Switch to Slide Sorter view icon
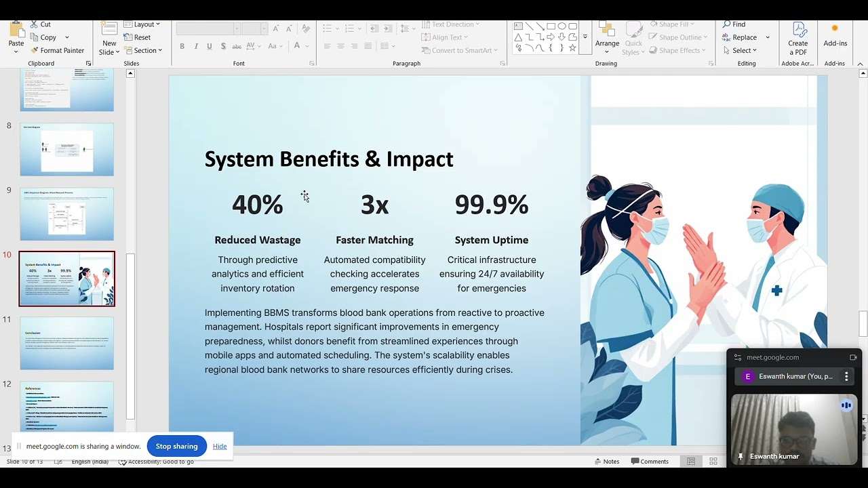The width and height of the screenshot is (868, 488). [x=713, y=462]
